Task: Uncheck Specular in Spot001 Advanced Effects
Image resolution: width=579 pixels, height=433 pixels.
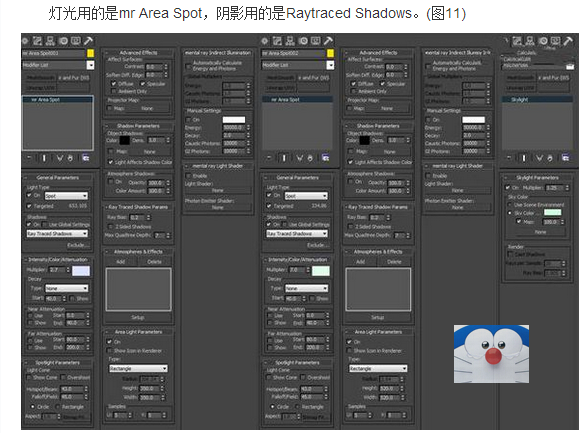Action: pyautogui.click(x=143, y=84)
